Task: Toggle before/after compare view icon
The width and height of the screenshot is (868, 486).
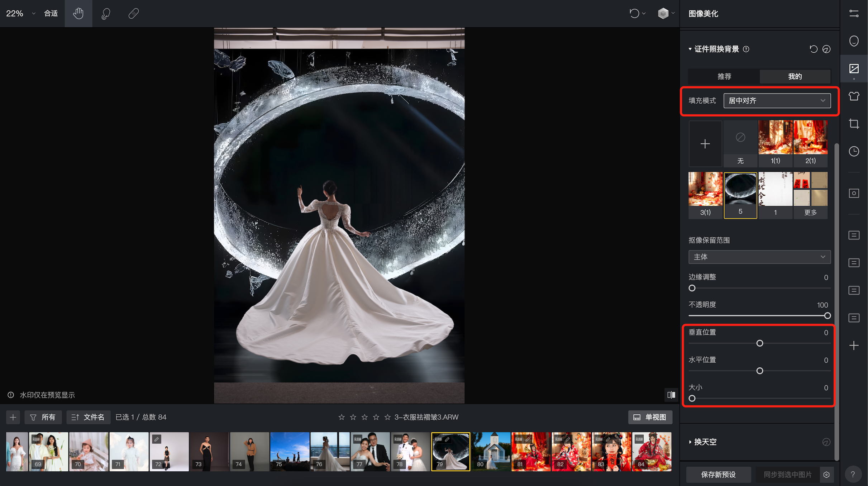Action: pos(671,395)
